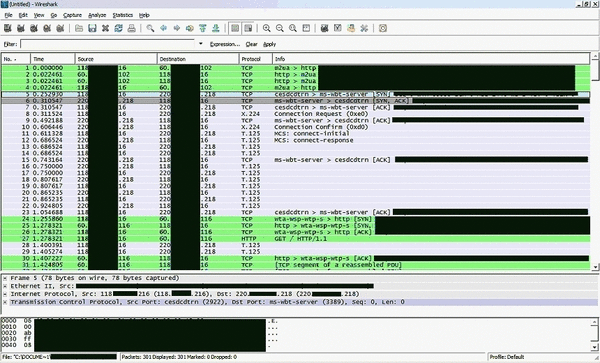
Task: Expand the Internet Protocol details node
Action: tap(5, 294)
